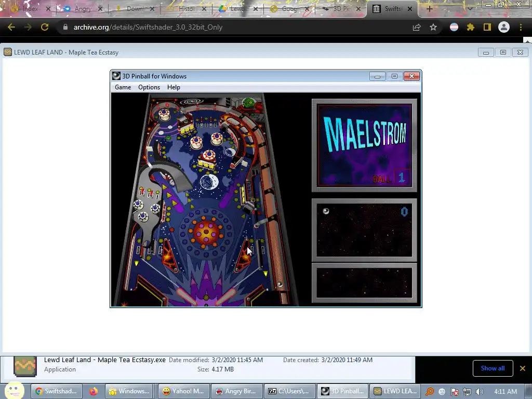Open the Game menu in 3D Pinball
The height and width of the screenshot is (399, 532).
click(123, 87)
